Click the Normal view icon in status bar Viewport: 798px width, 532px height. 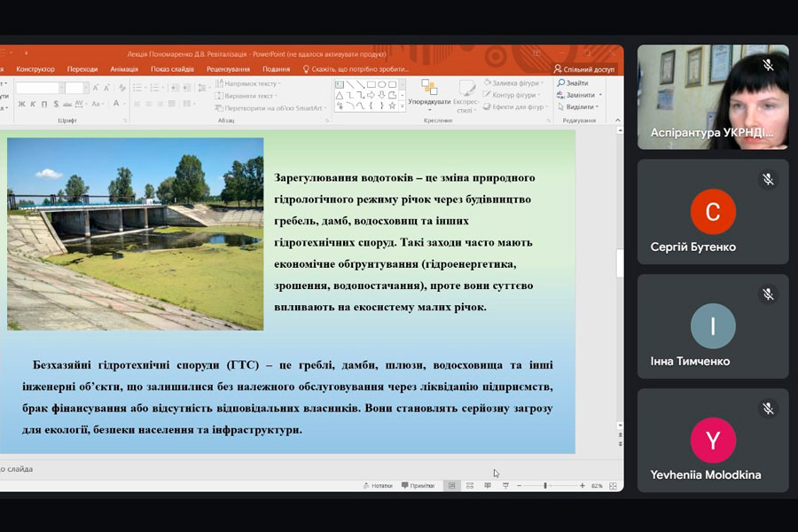coord(452,486)
